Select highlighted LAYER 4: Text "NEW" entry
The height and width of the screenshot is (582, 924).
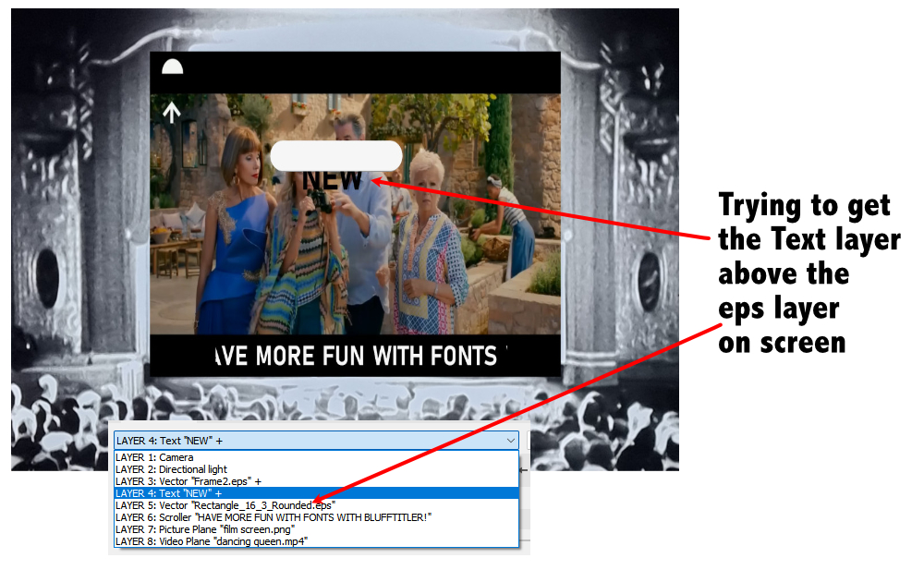click(316, 493)
